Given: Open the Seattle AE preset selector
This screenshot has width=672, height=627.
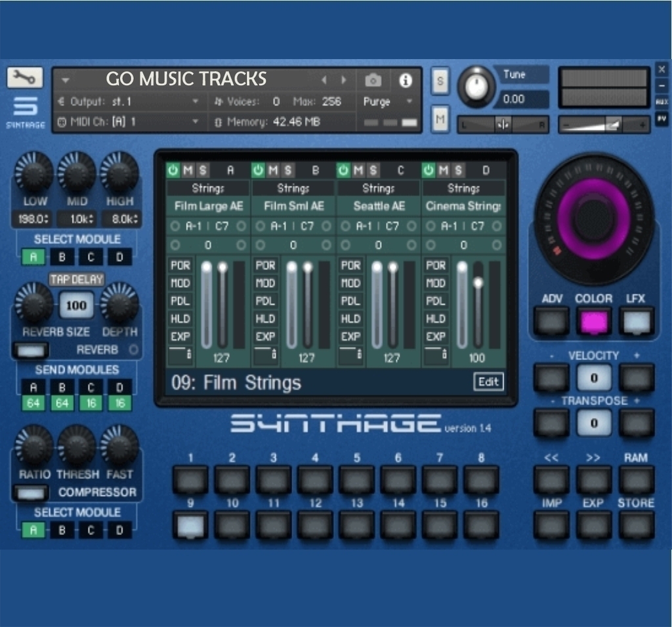Looking at the screenshot, I should pos(379,207).
